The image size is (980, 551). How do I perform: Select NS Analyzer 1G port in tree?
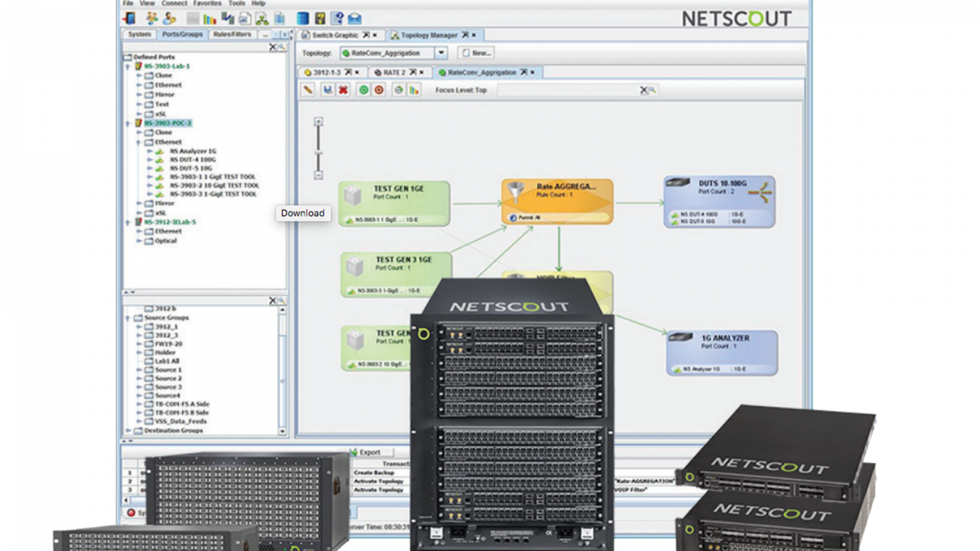coord(193,151)
